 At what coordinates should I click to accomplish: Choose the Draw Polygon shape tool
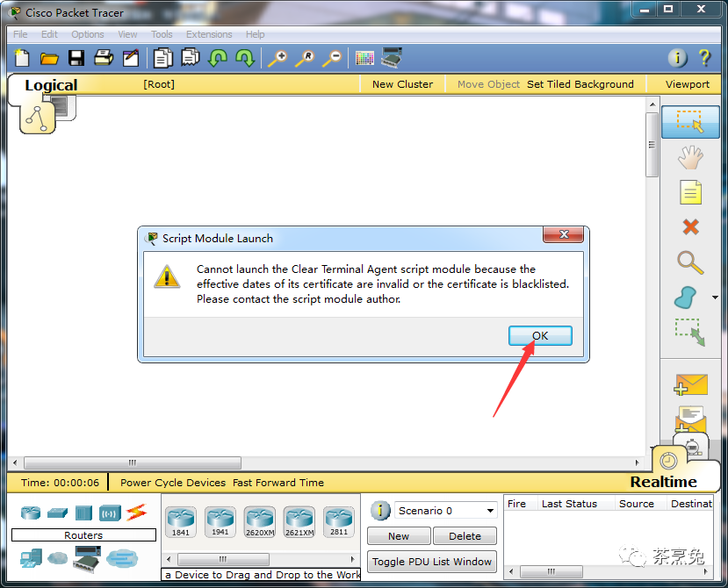(x=685, y=298)
